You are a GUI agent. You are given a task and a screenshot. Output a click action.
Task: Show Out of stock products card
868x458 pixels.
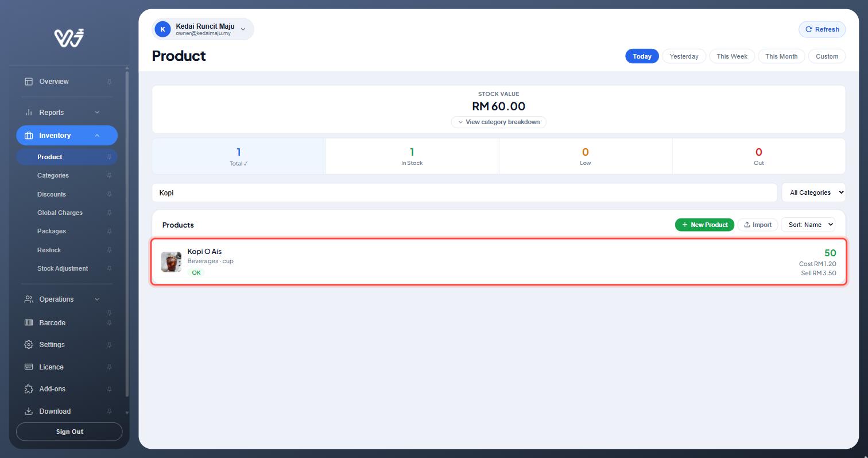point(758,156)
